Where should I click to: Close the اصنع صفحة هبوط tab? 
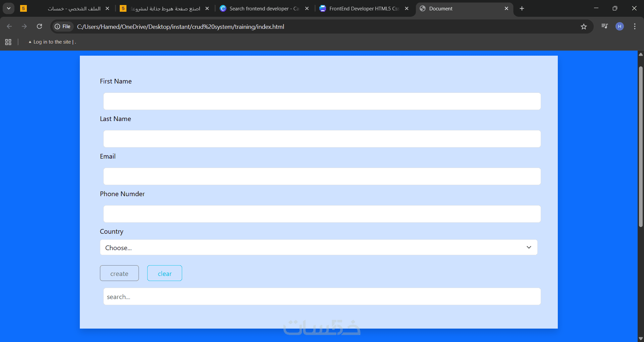point(207,8)
